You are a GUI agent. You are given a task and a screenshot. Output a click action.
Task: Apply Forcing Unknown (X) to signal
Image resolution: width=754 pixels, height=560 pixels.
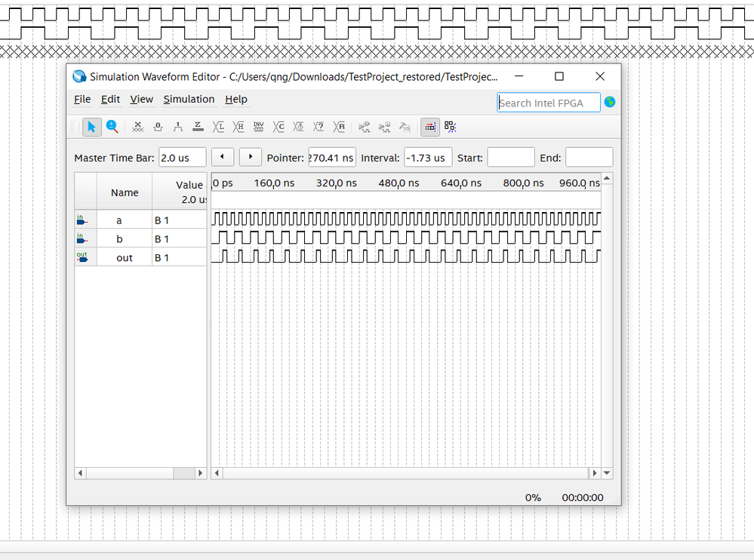(x=137, y=127)
